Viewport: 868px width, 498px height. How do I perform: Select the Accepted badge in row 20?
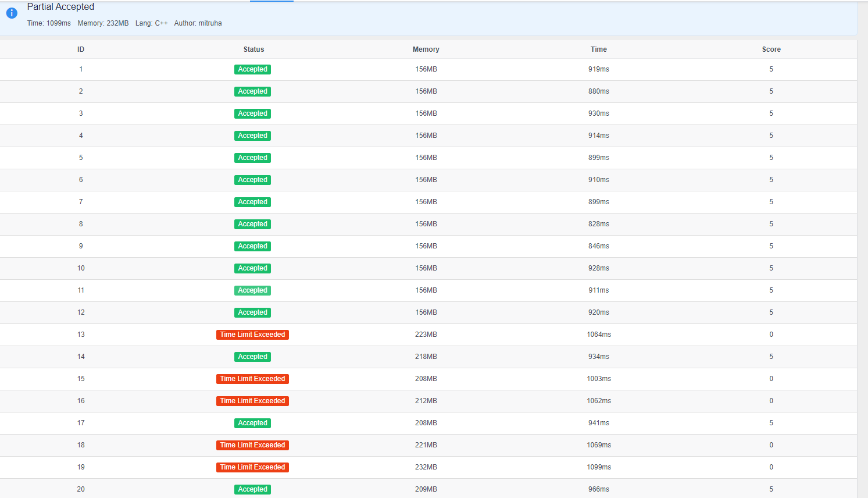253,489
